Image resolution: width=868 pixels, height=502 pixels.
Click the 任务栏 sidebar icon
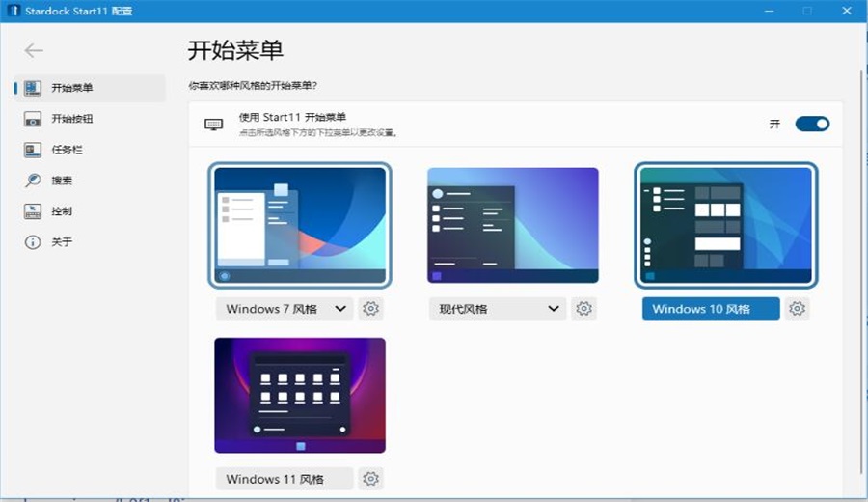tap(33, 150)
